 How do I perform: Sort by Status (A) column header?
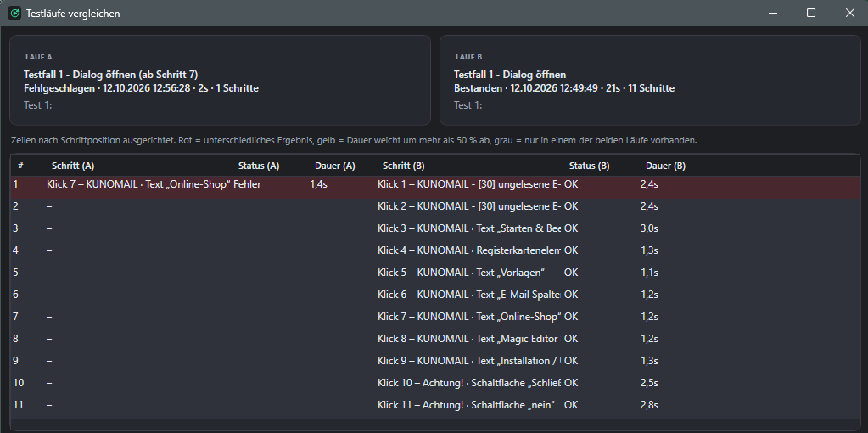(x=259, y=166)
